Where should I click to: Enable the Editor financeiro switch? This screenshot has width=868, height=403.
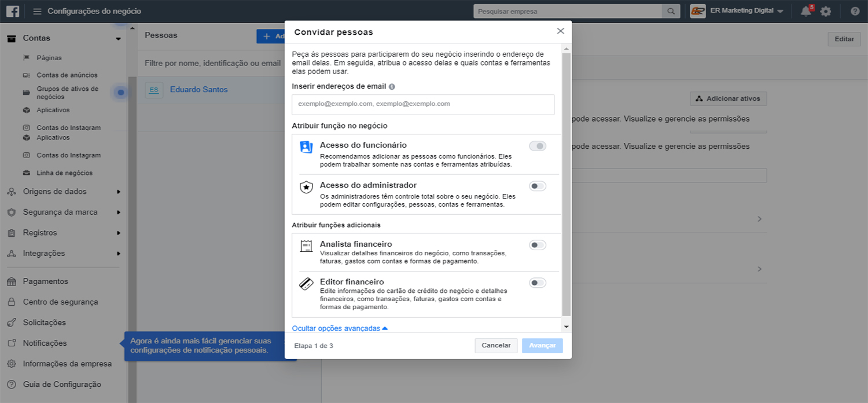pyautogui.click(x=538, y=283)
